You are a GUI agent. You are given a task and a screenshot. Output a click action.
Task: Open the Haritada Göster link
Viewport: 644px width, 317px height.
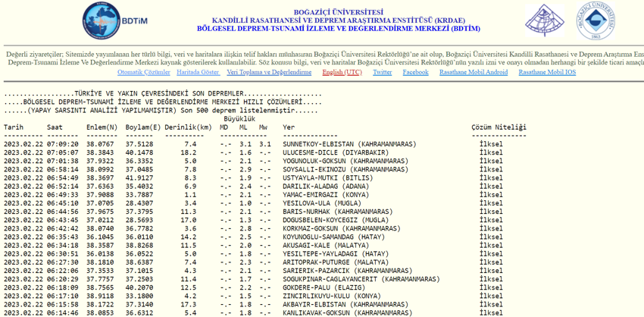click(198, 72)
